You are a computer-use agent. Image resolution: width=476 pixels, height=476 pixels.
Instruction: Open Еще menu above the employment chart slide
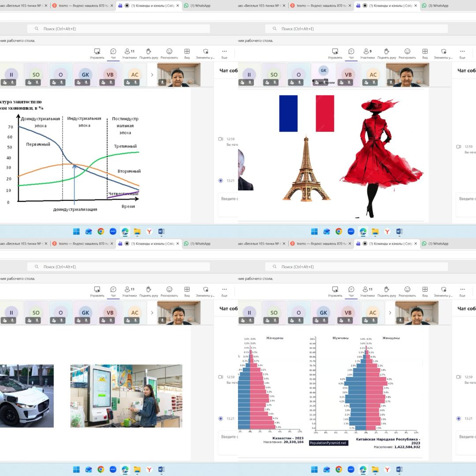224,53
